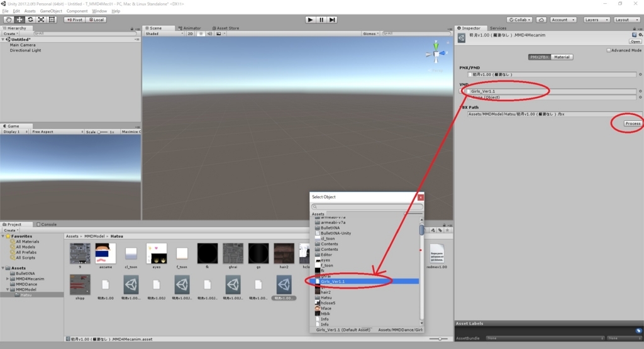Open scene effects image icon

click(x=218, y=34)
